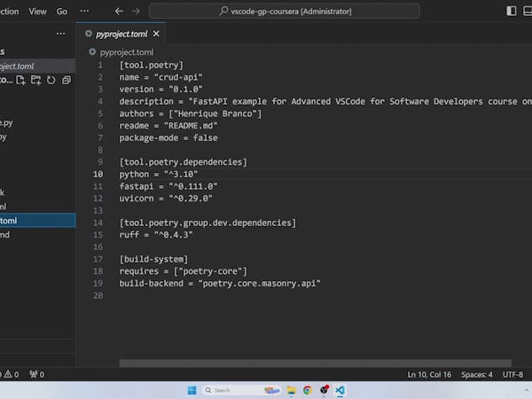
Task: Toggle the primary side bar layout icon
Action: point(512,12)
